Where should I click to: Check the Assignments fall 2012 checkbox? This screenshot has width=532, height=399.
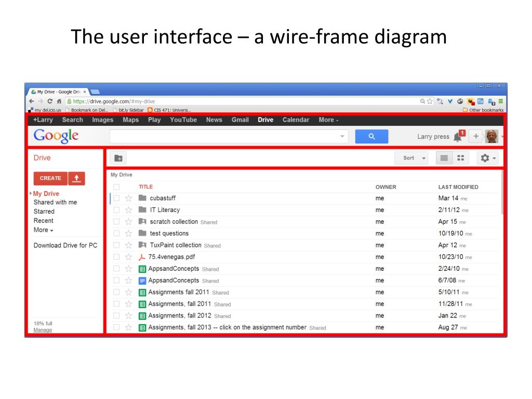coord(116,315)
